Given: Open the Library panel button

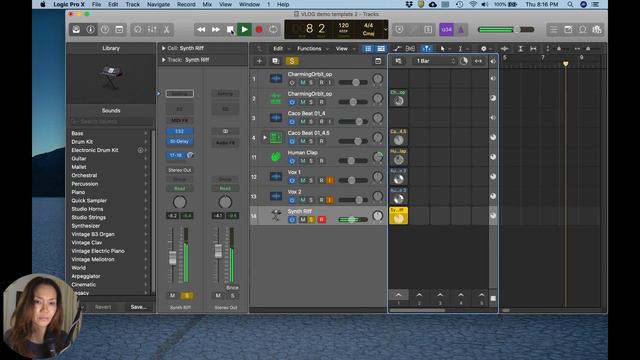Looking at the screenshot, I should point(76,29).
